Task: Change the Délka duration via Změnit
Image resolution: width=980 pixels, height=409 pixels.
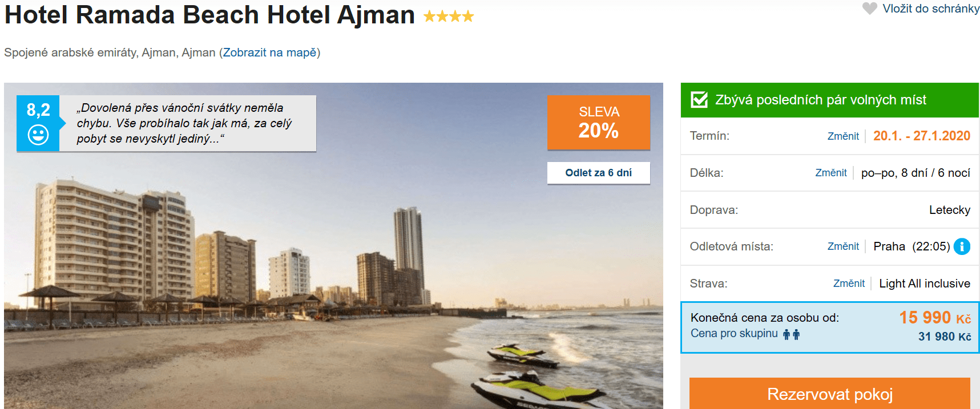Action: [830, 173]
